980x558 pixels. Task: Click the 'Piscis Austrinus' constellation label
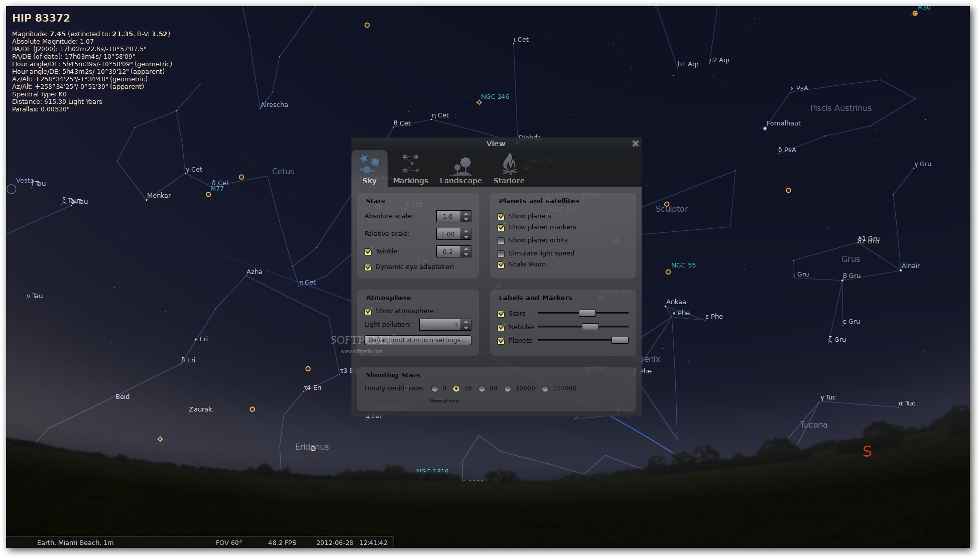click(x=841, y=108)
